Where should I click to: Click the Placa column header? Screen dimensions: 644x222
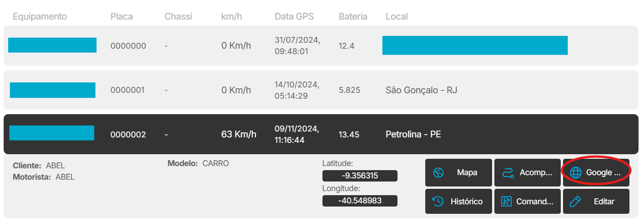click(x=121, y=16)
